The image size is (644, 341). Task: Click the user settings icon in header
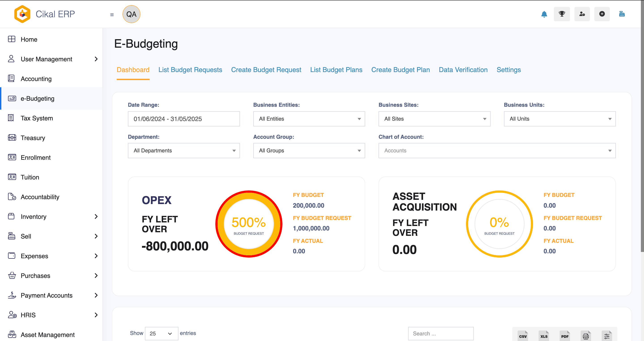point(582,14)
